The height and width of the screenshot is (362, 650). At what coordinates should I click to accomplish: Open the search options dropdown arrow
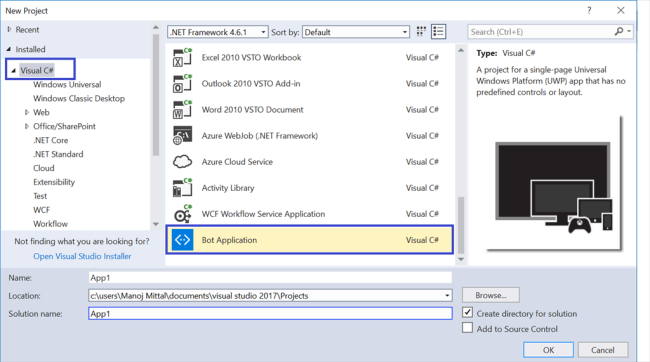click(x=629, y=32)
